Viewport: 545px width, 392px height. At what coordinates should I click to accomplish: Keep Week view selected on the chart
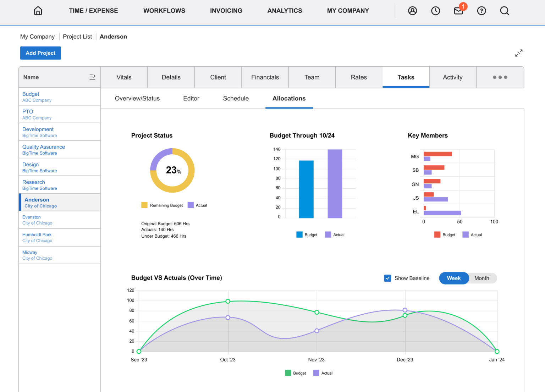tap(454, 278)
